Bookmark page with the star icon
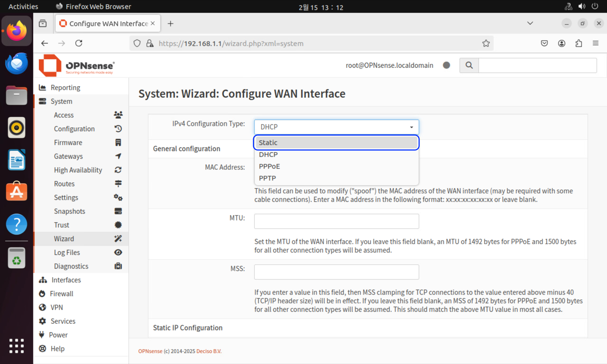Viewport: 607px width, 364px height. pos(486,43)
